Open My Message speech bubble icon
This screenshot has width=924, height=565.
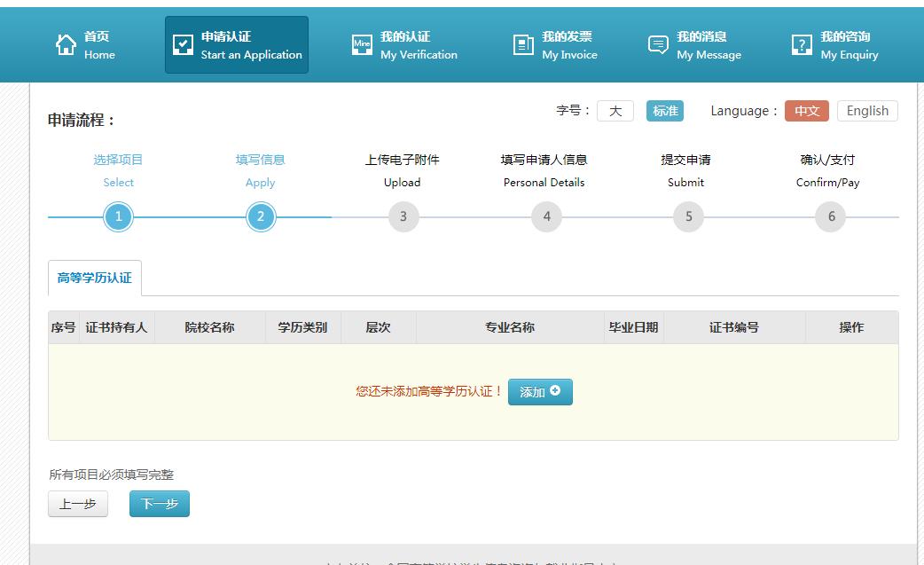click(x=657, y=44)
